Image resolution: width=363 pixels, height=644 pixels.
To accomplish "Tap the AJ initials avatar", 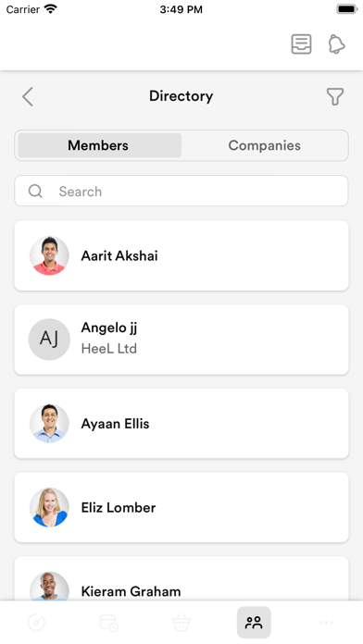I will pos(49,340).
